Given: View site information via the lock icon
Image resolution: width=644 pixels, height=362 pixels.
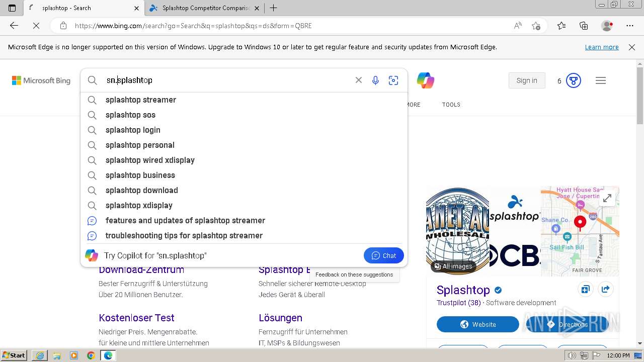Looking at the screenshot, I should (x=63, y=26).
